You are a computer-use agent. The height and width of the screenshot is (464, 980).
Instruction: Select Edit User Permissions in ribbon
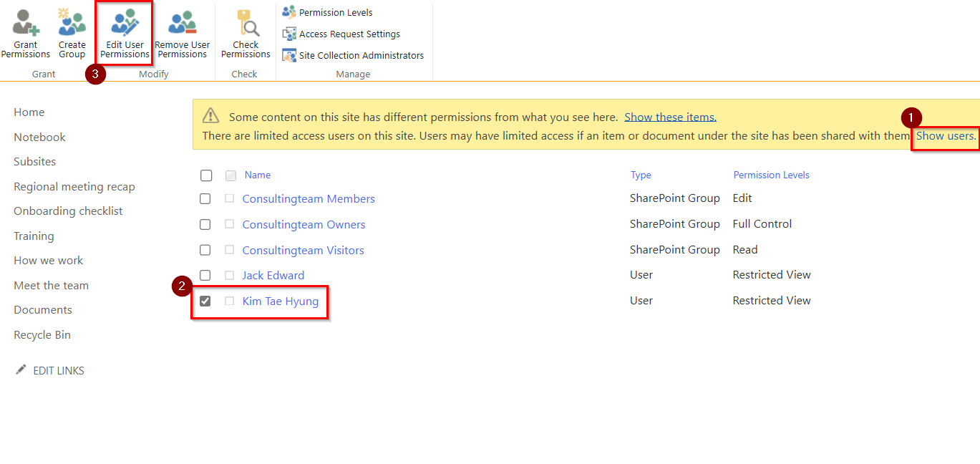click(125, 25)
